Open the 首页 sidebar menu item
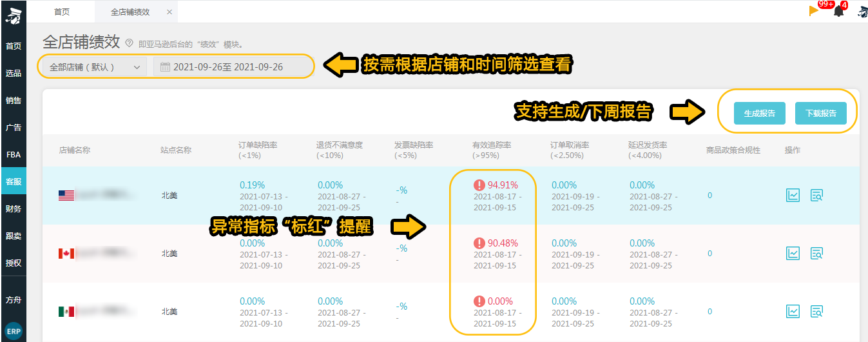868x342 pixels. point(14,46)
